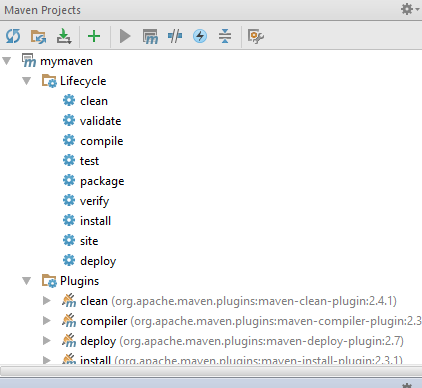Image resolution: width=422 pixels, height=388 pixels.
Task: Expand the deploy plugin node
Action: (47, 341)
